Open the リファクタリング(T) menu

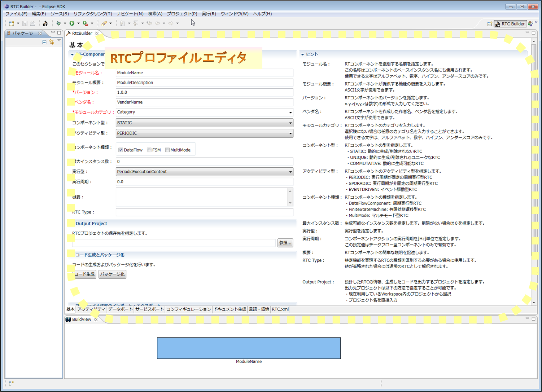point(93,14)
